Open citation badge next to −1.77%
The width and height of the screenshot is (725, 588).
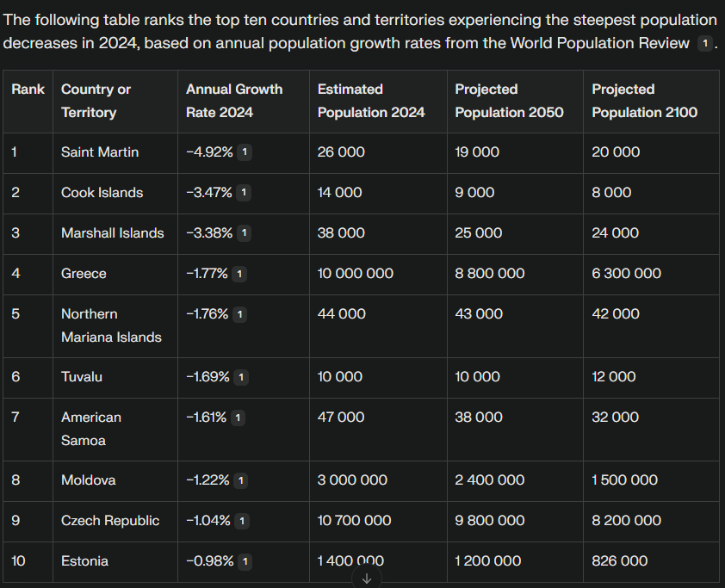pyautogui.click(x=239, y=274)
